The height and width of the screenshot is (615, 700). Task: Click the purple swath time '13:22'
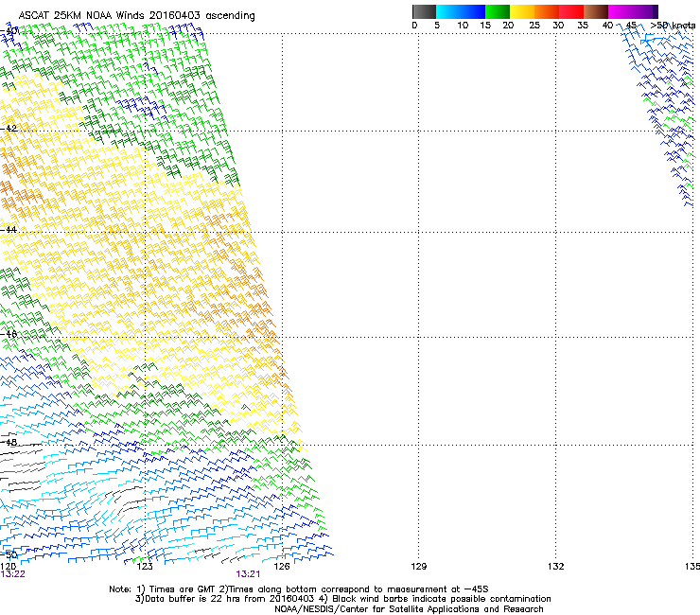point(13,574)
